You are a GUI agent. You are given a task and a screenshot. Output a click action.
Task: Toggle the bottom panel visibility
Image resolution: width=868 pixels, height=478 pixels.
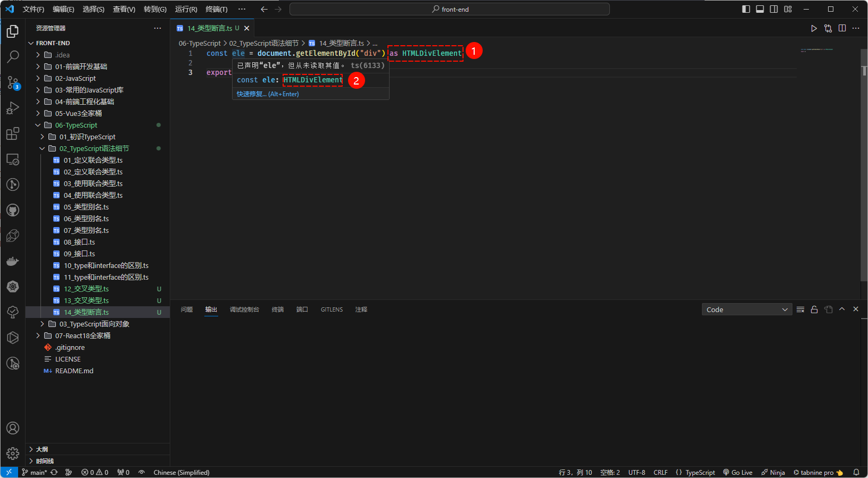[x=760, y=9]
